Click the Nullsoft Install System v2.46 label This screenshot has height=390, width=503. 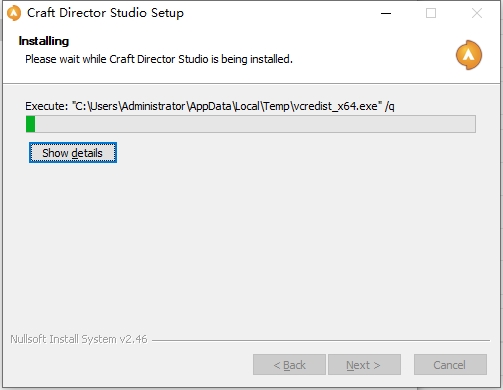[79, 339]
